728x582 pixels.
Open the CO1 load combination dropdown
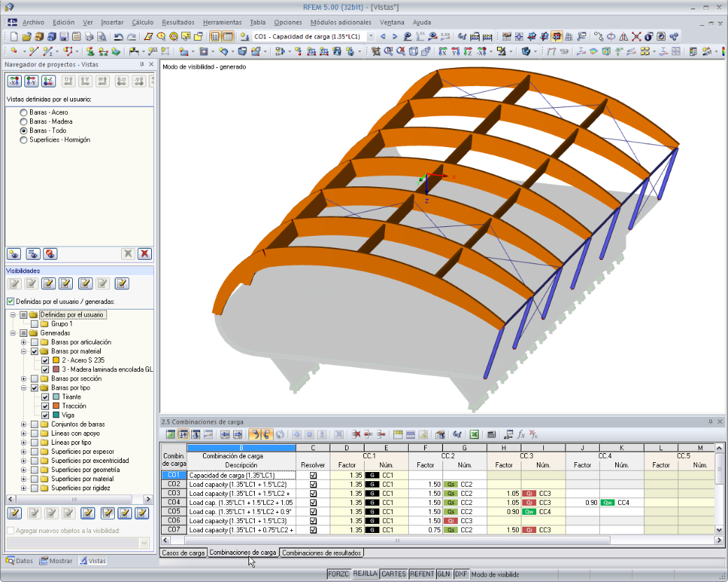[x=370, y=36]
